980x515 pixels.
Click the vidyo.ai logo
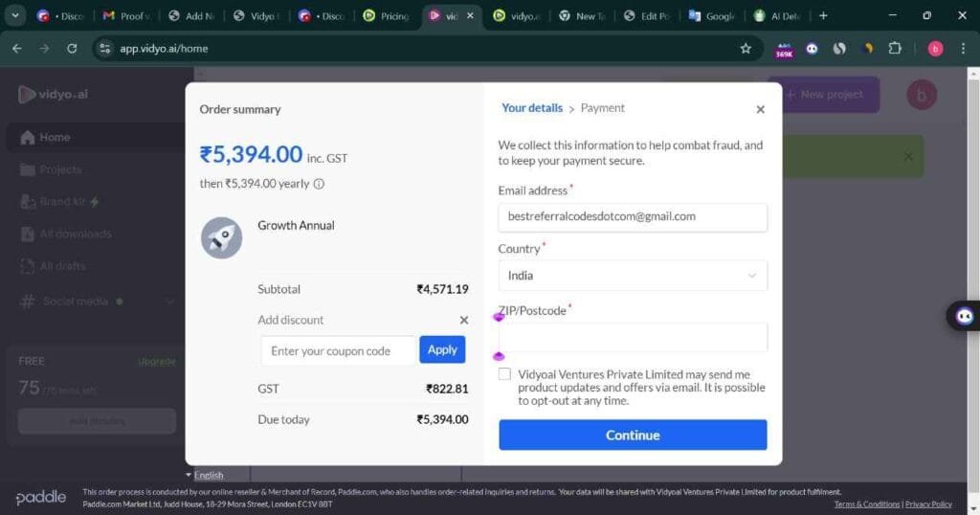[54, 95]
